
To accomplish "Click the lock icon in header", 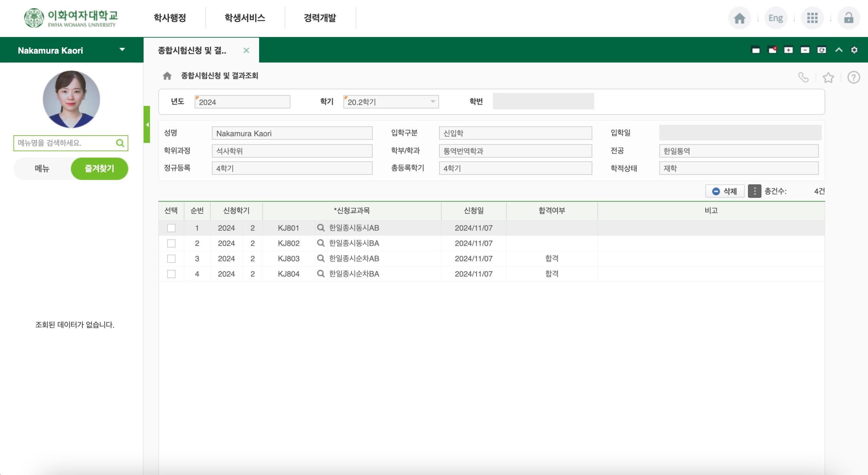I will tap(848, 18).
